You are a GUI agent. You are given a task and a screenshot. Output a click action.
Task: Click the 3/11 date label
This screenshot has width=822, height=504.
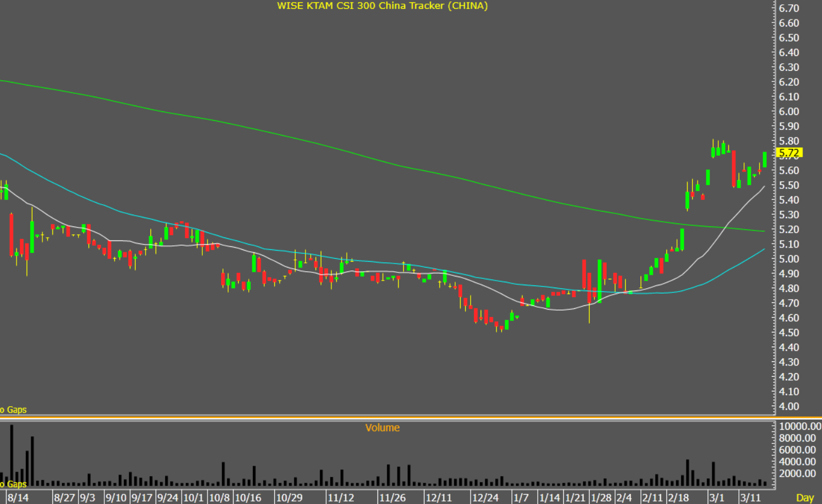click(750, 498)
